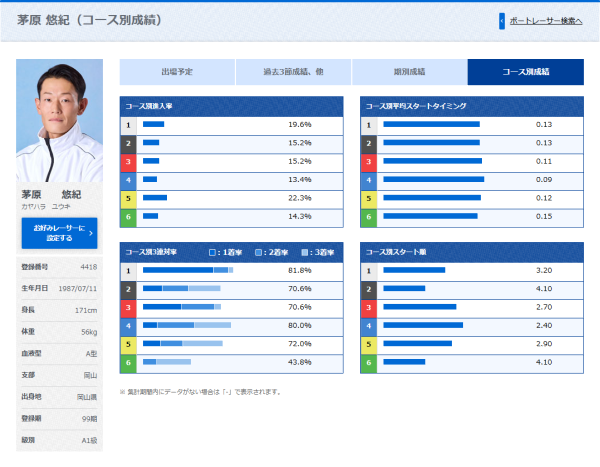Viewport: 600px width, 467px height.
Task: Click the back arrow beside ボートレーサー検索へ
Action: pyautogui.click(x=502, y=20)
